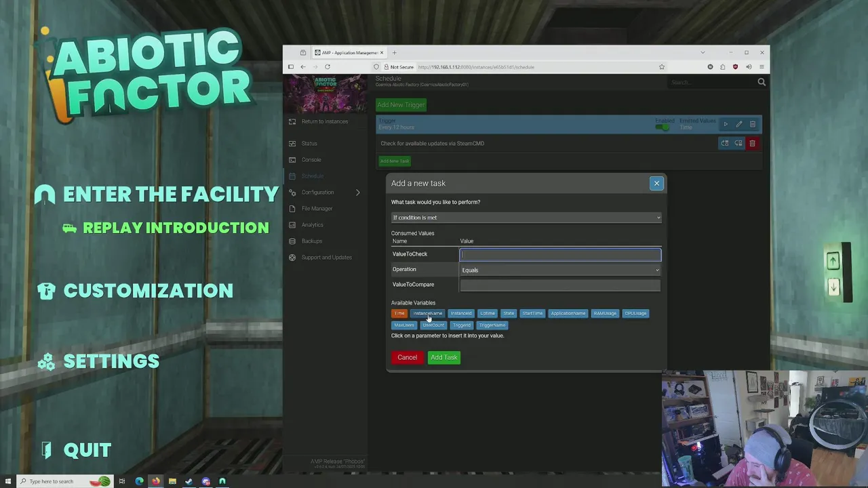Open Support and Updates in sidebar
This screenshot has height=488, width=868.
pos(326,258)
